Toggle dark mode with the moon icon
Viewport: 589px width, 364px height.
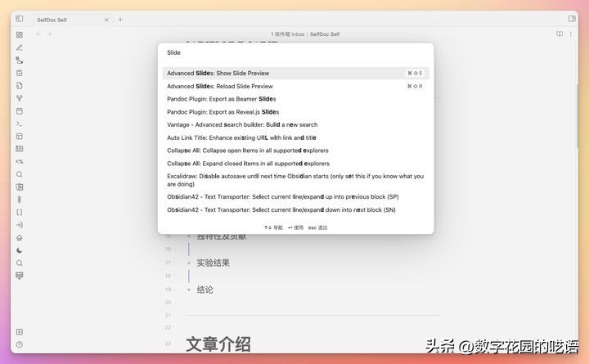[x=20, y=250]
